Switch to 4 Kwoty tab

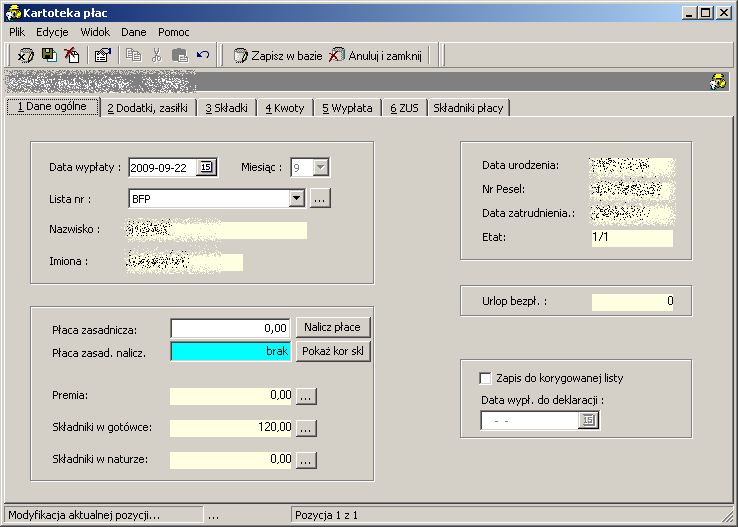[x=285, y=108]
